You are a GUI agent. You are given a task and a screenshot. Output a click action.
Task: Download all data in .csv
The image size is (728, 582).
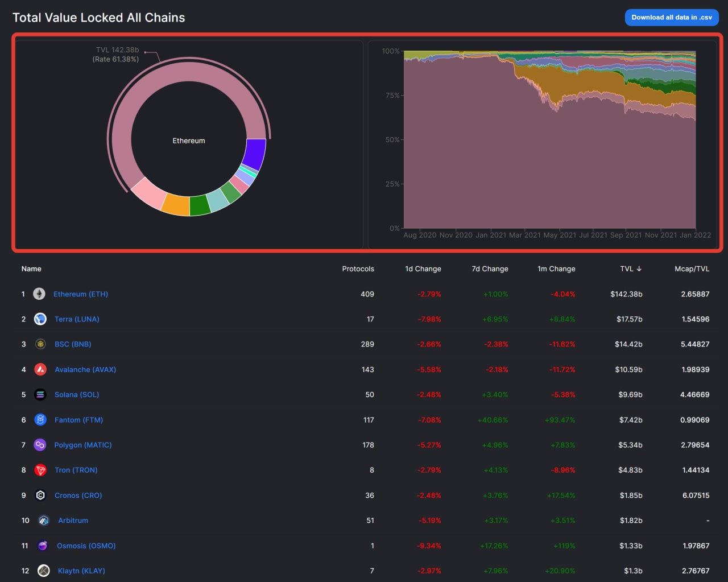[672, 17]
